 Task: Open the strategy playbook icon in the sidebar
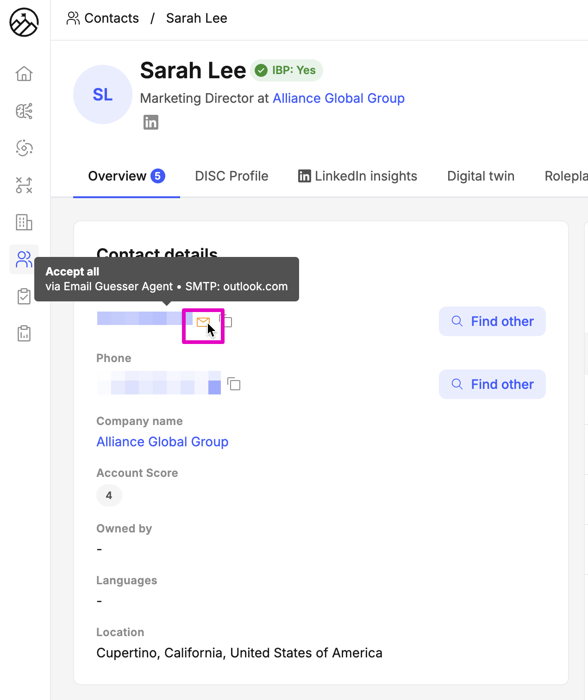point(24,186)
